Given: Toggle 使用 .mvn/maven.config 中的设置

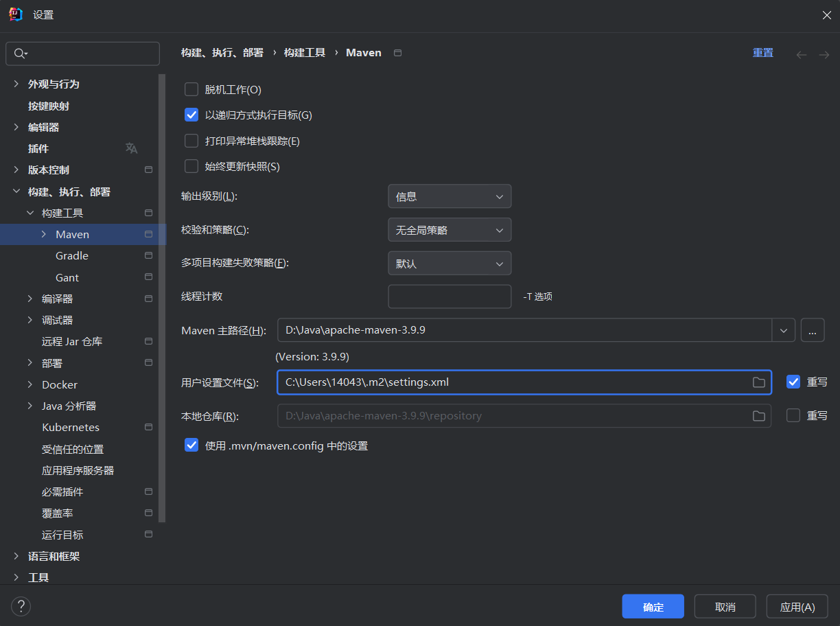Looking at the screenshot, I should click(x=191, y=445).
